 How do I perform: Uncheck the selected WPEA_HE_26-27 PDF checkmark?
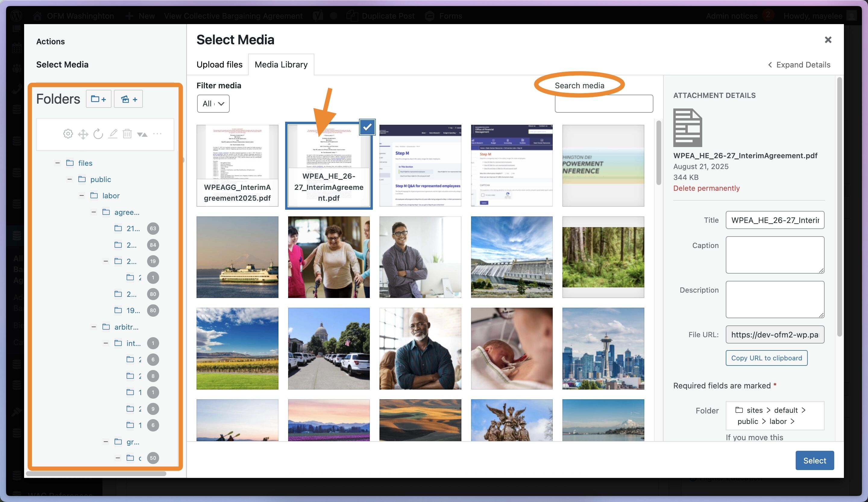(x=367, y=127)
